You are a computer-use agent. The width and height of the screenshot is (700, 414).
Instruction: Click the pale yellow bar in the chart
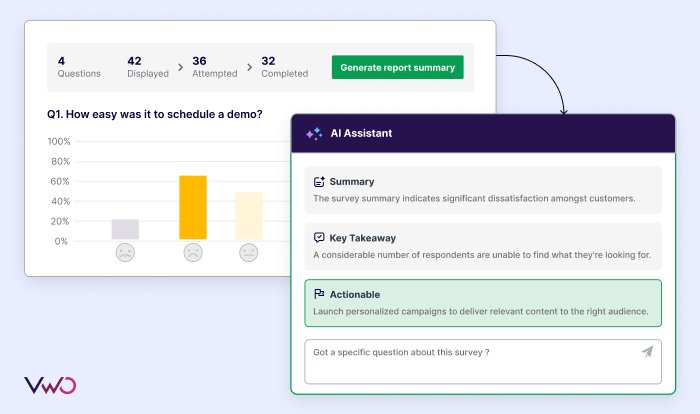[249, 216]
